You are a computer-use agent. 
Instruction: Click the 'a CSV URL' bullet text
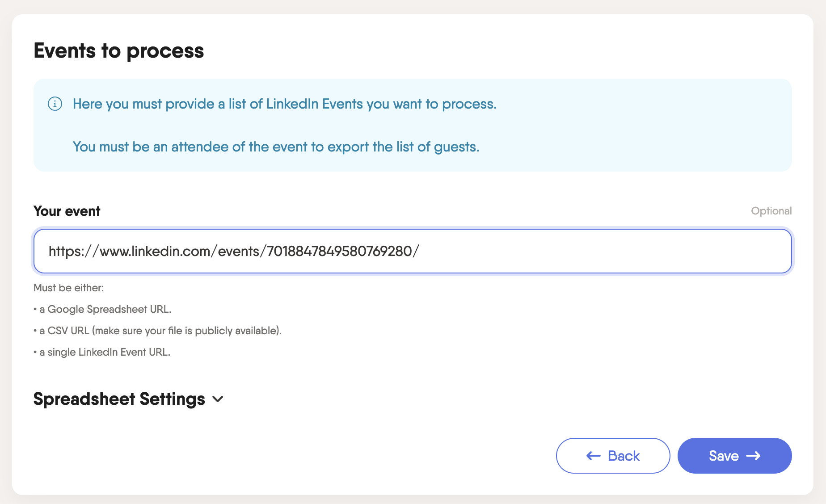(157, 331)
